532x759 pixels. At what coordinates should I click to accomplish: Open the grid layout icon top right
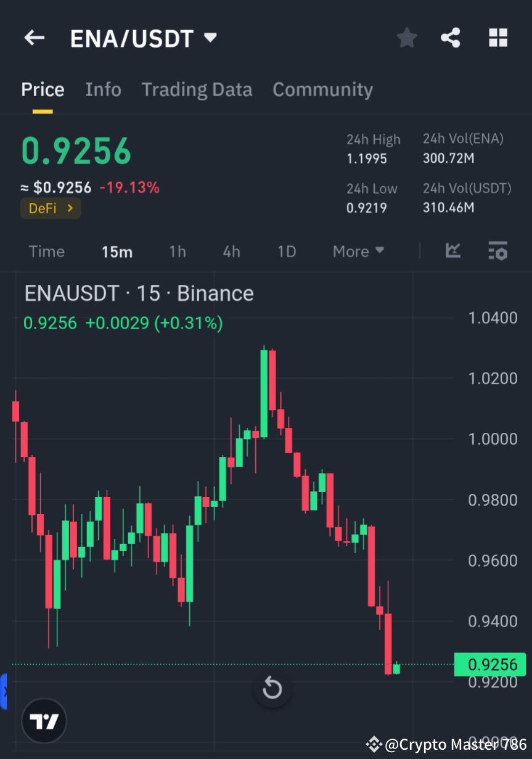497,38
